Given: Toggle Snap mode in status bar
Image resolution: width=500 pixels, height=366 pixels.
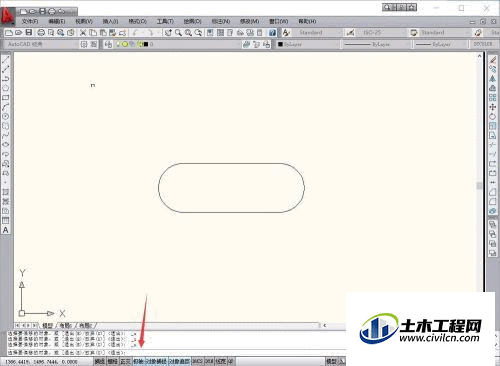Looking at the screenshot, I should (x=100, y=361).
